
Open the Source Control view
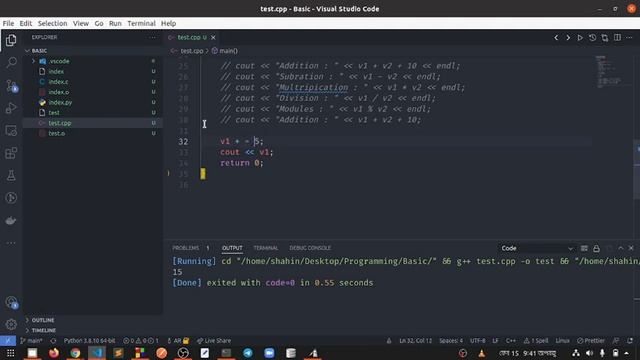11,85
